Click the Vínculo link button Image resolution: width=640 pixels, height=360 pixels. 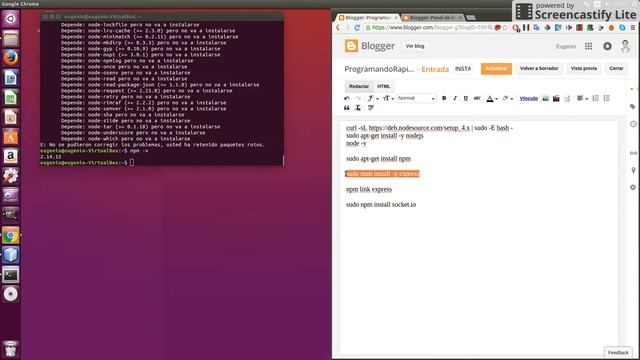(529, 98)
